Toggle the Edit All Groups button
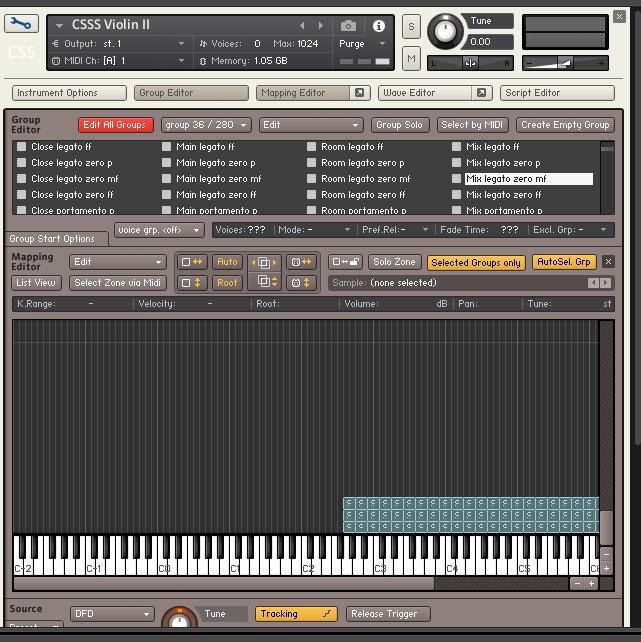The width and height of the screenshot is (641, 642). (x=116, y=125)
